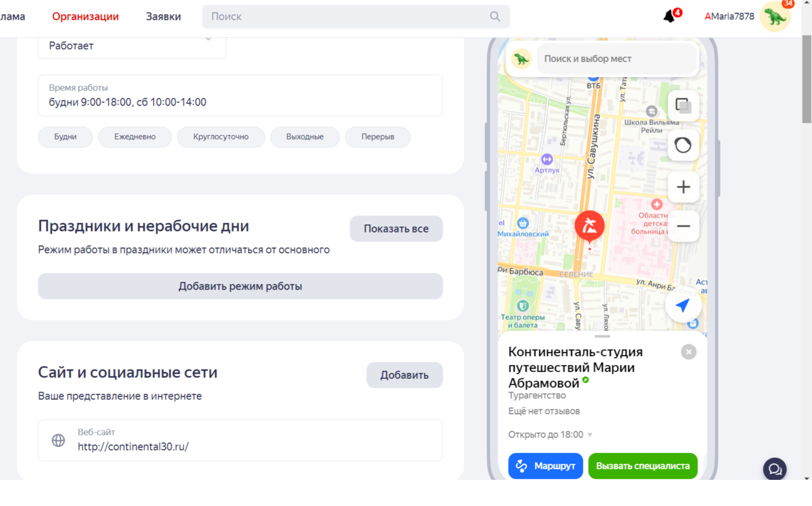Open the support chat bubble
The image size is (812, 506).
click(x=774, y=469)
